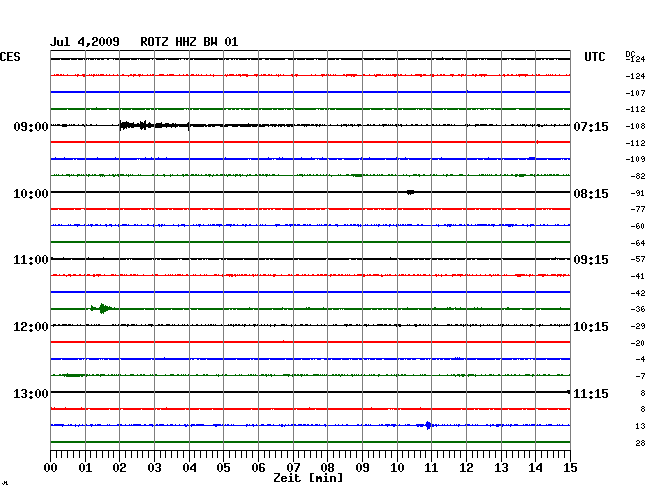Select the DC offset value -91
This screenshot has width=650, height=494.
[x=638, y=193]
